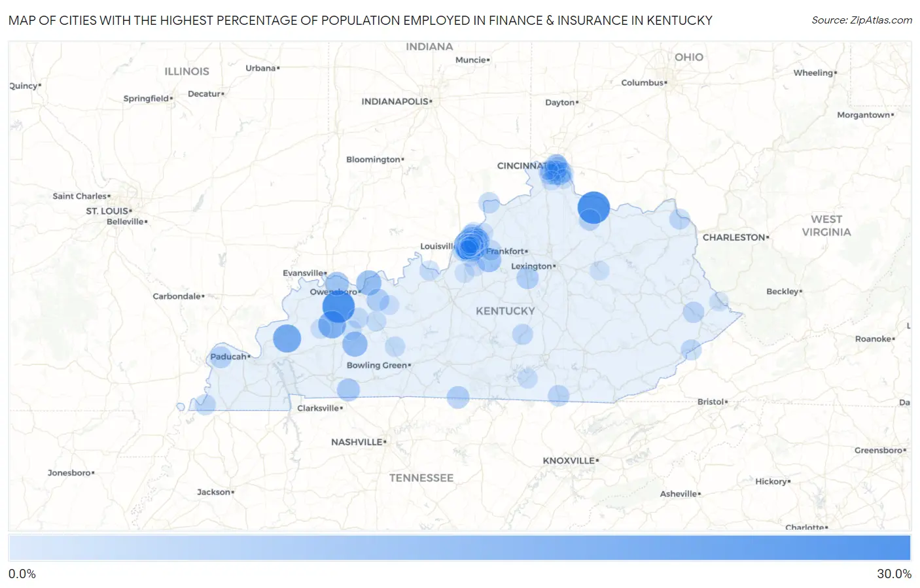Viewport: 920px width, 588px height.
Task: Click the 0.0% legend minimum label
Action: 22,574
